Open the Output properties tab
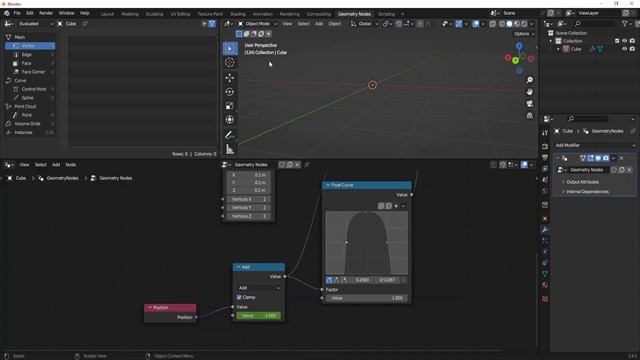The height and width of the screenshot is (360, 640). pyautogui.click(x=545, y=157)
